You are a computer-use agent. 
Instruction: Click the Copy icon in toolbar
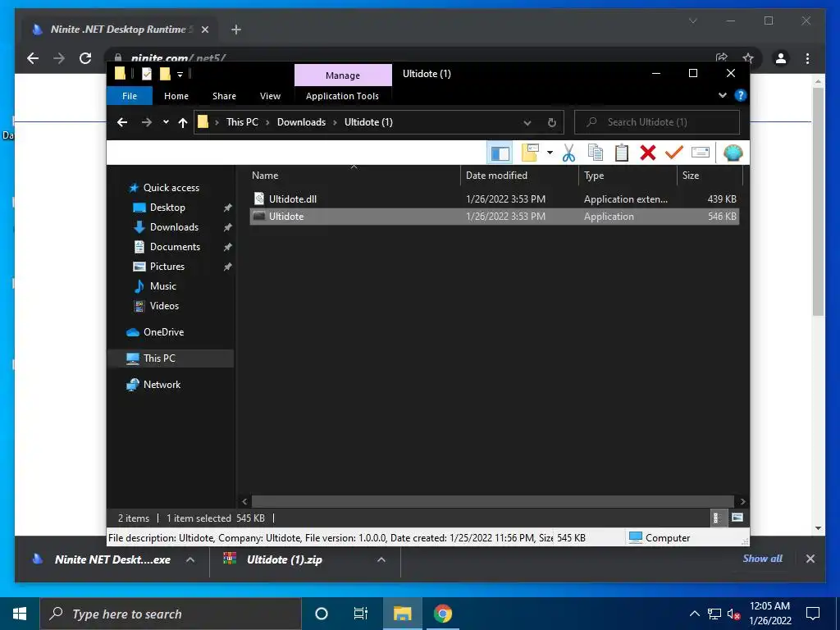click(596, 153)
